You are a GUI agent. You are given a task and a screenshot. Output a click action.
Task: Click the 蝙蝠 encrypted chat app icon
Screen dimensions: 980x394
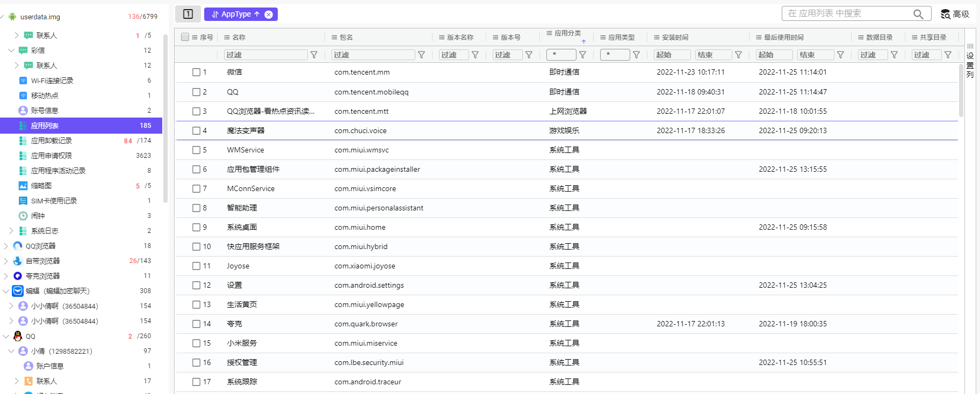[x=18, y=291]
